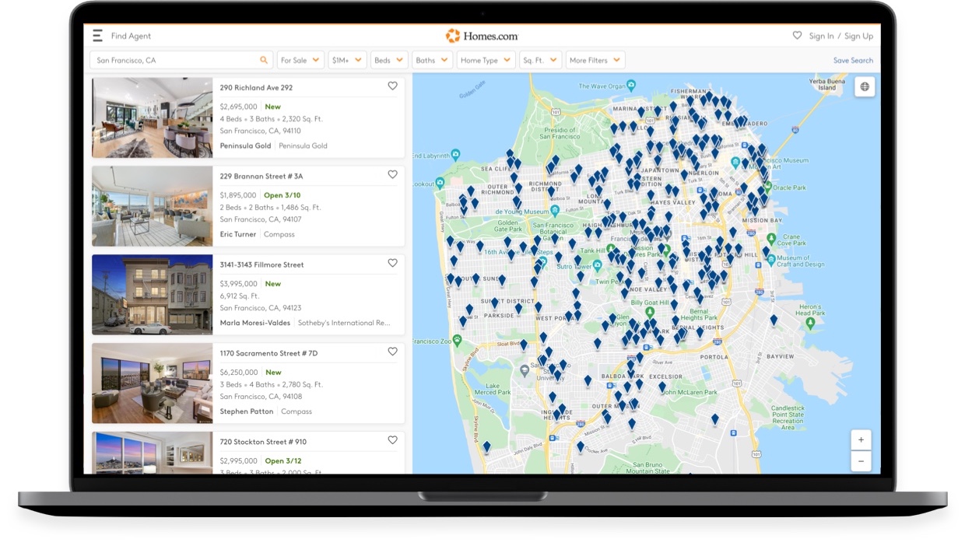Screen dimensions: 965x560
Task: Open the 229 Brannan Street # 3A title
Action: point(261,177)
